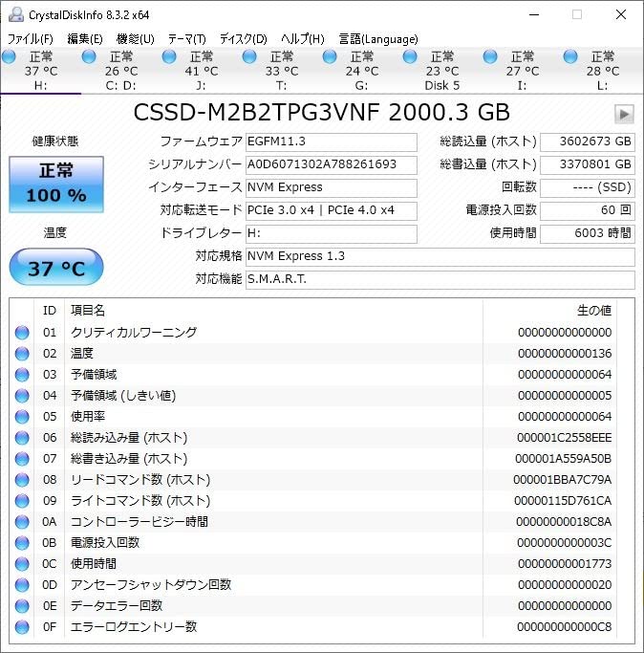Open the 機能(U) menu
644x653 pixels.
coord(136,39)
